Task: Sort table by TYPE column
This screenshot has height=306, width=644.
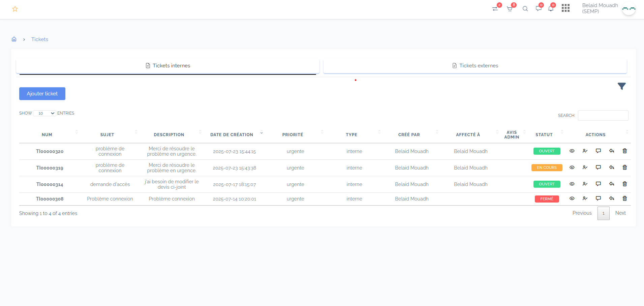Action: click(351, 135)
